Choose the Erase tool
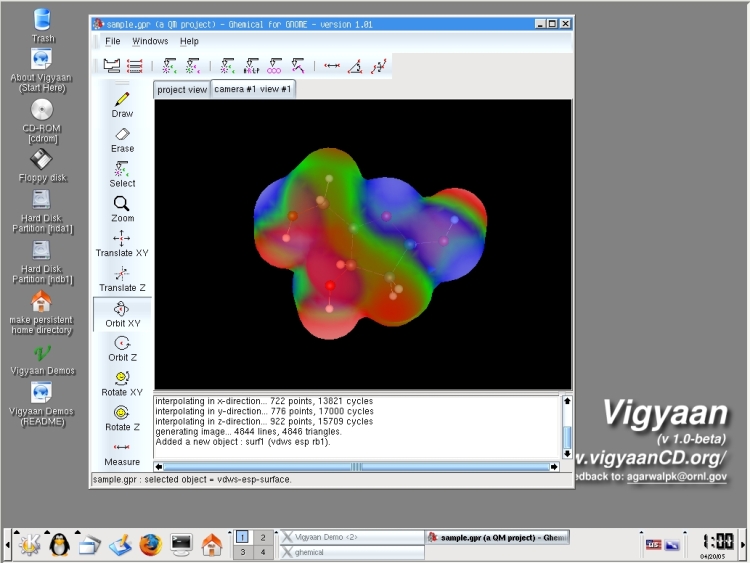Viewport: 750px width, 563px height. (x=122, y=139)
